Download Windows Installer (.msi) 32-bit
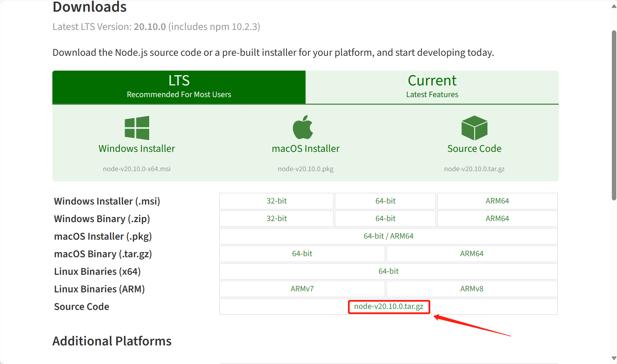The image size is (617, 364). (x=277, y=201)
